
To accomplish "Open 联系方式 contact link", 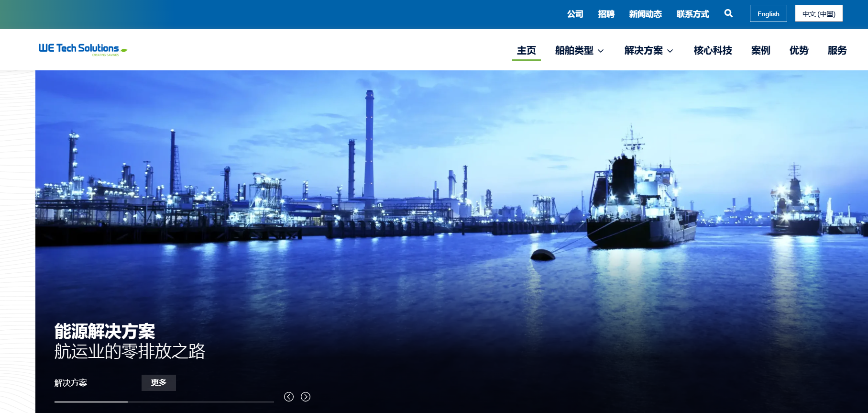I will click(693, 14).
